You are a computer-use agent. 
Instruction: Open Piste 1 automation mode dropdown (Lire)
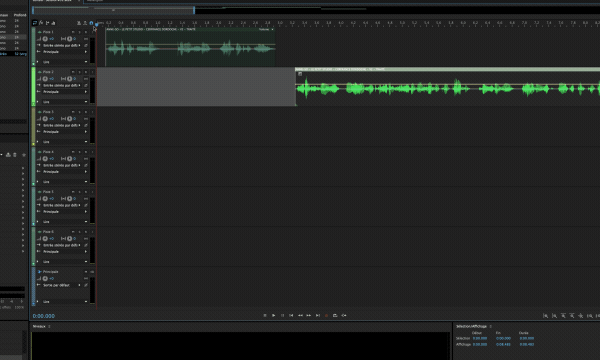coord(64,62)
